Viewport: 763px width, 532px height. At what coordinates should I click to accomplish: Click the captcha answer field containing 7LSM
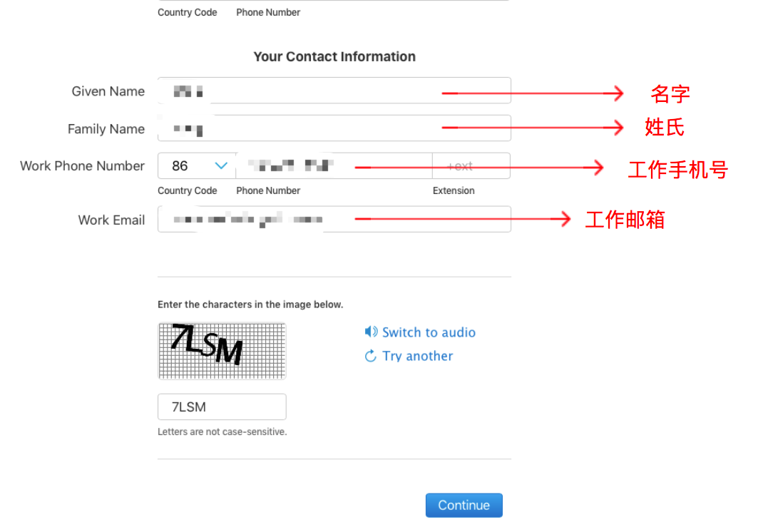coord(222,407)
